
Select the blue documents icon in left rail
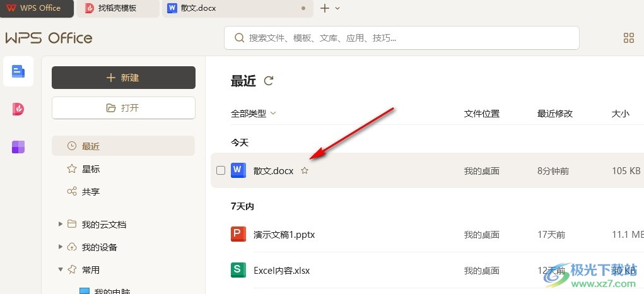click(18, 71)
